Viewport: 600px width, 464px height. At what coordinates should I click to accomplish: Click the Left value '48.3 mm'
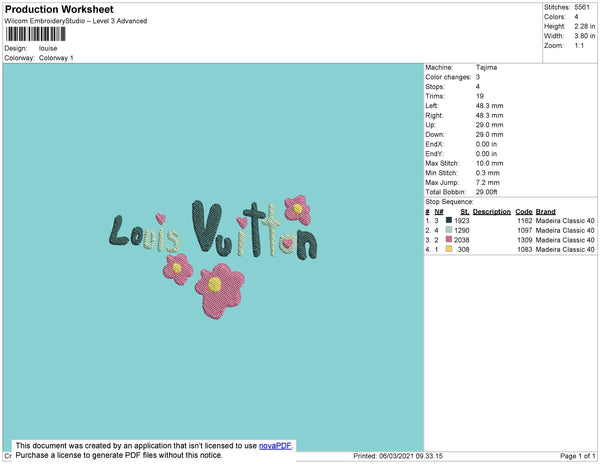489,106
